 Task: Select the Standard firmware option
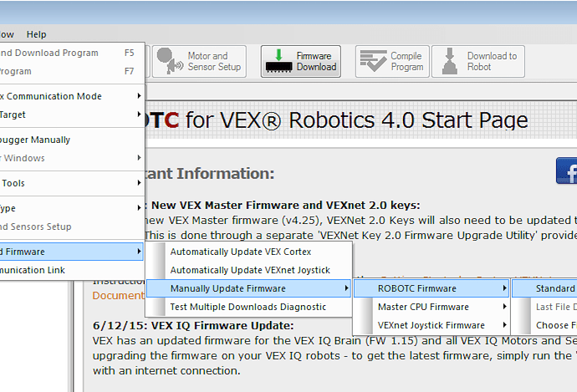point(544,288)
